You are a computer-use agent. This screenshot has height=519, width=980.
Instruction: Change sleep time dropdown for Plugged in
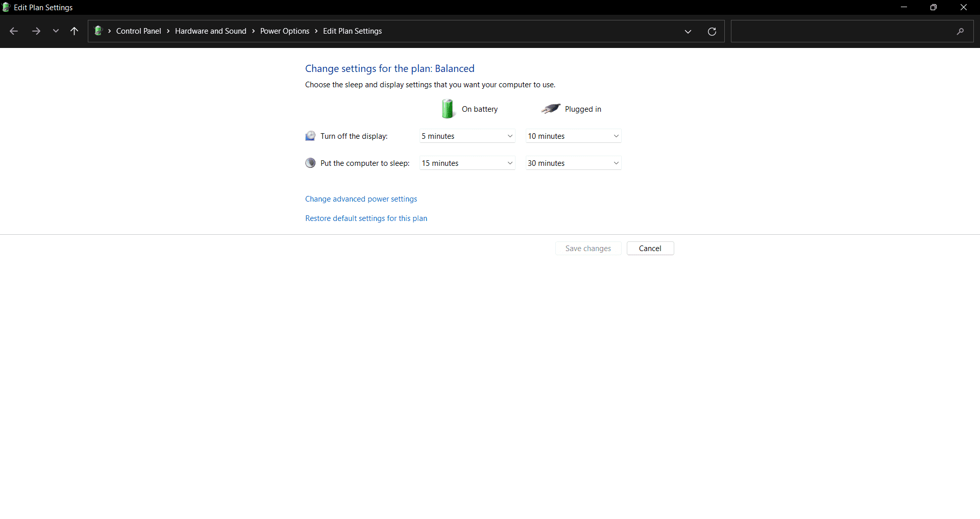[x=573, y=163]
